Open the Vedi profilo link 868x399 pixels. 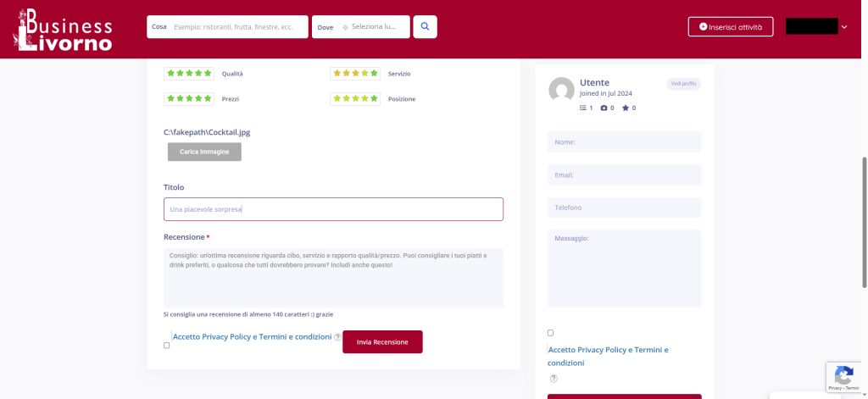683,84
